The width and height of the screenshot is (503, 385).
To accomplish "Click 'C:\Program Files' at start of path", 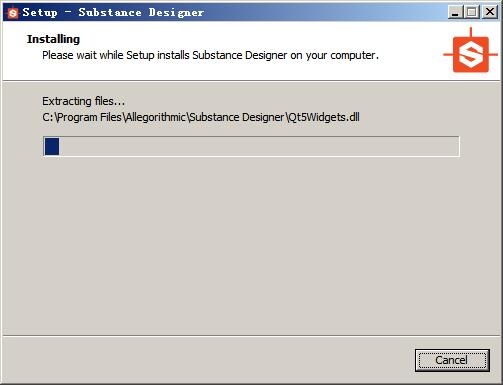I will [x=82, y=117].
